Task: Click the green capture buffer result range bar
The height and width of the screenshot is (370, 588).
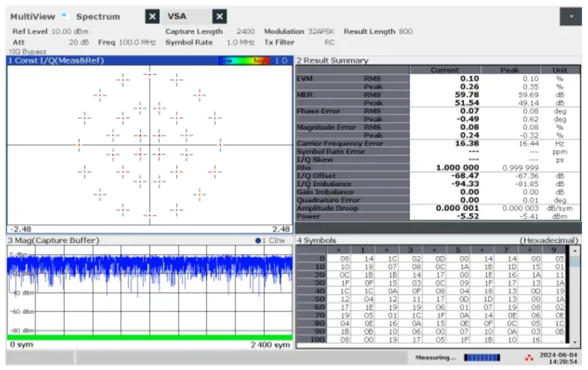Action: (149, 337)
